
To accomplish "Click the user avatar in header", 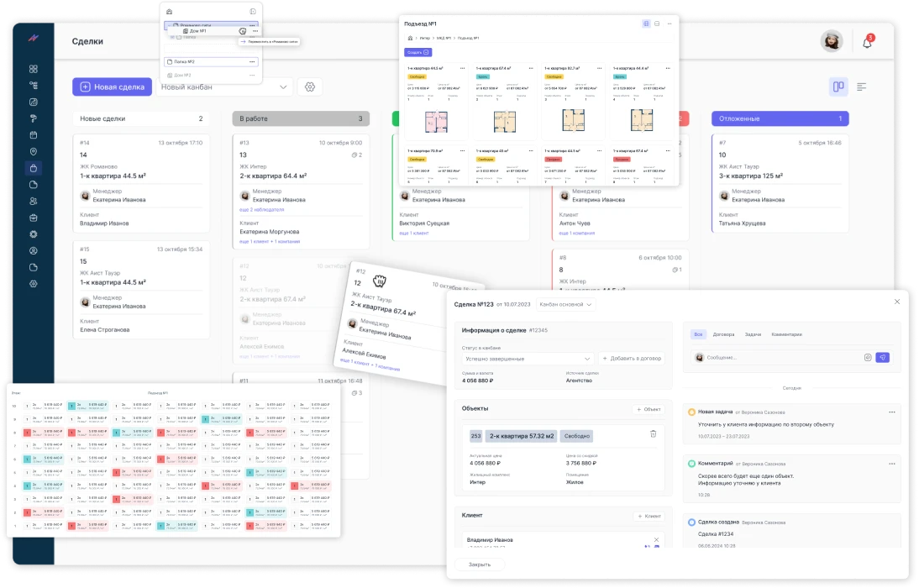I will pos(832,41).
